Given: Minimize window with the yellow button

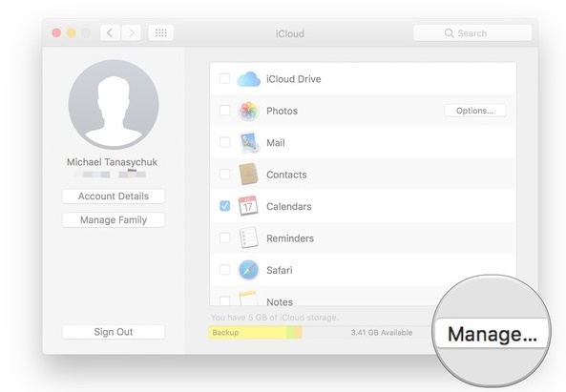Looking at the screenshot, I should click(x=72, y=33).
